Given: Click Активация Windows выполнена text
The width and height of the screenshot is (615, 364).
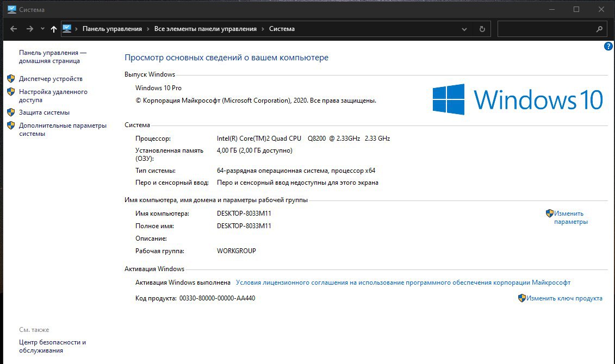Looking at the screenshot, I should pos(183,283).
